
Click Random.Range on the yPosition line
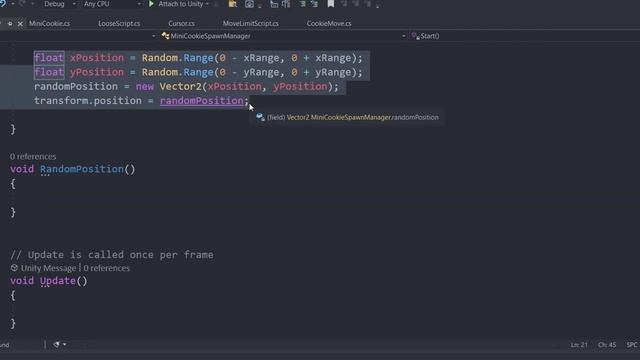pyautogui.click(x=178, y=72)
